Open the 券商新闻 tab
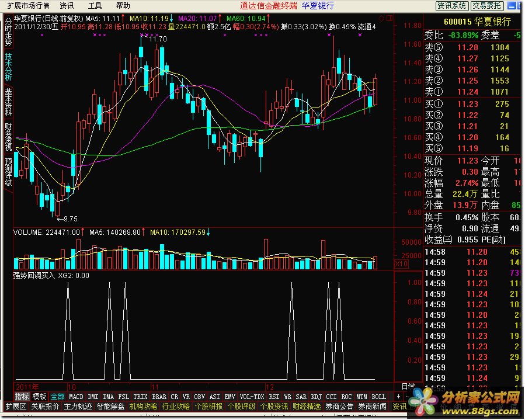 (x=373, y=407)
